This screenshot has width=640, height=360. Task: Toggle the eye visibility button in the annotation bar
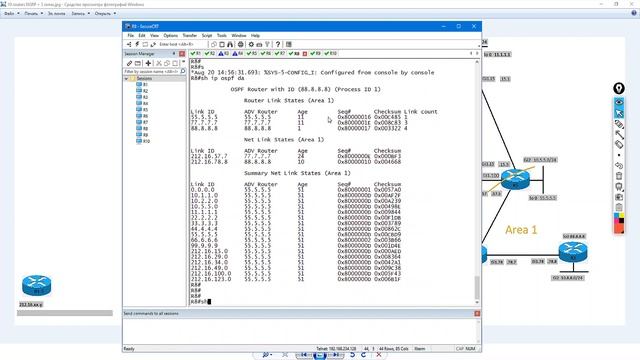(x=619, y=102)
